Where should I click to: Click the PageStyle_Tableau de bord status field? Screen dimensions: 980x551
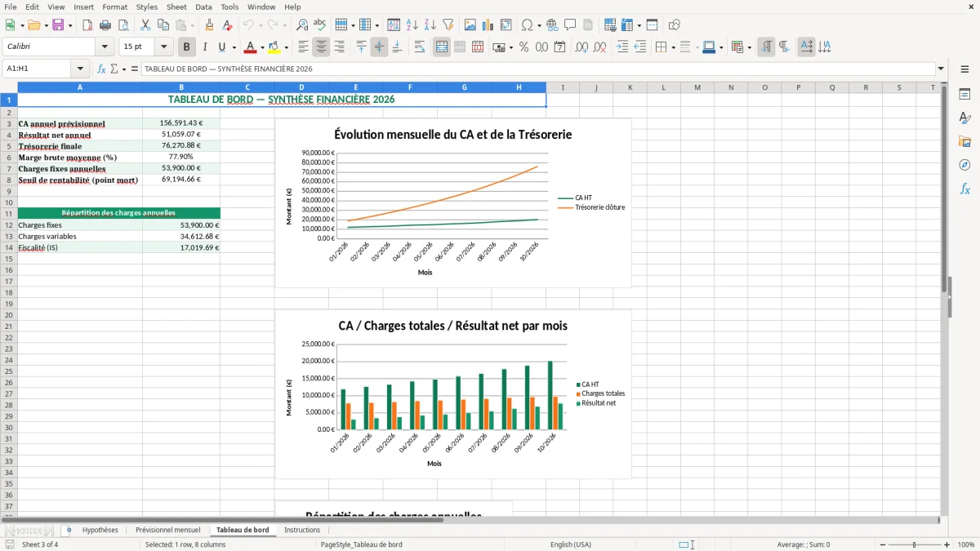361,544
